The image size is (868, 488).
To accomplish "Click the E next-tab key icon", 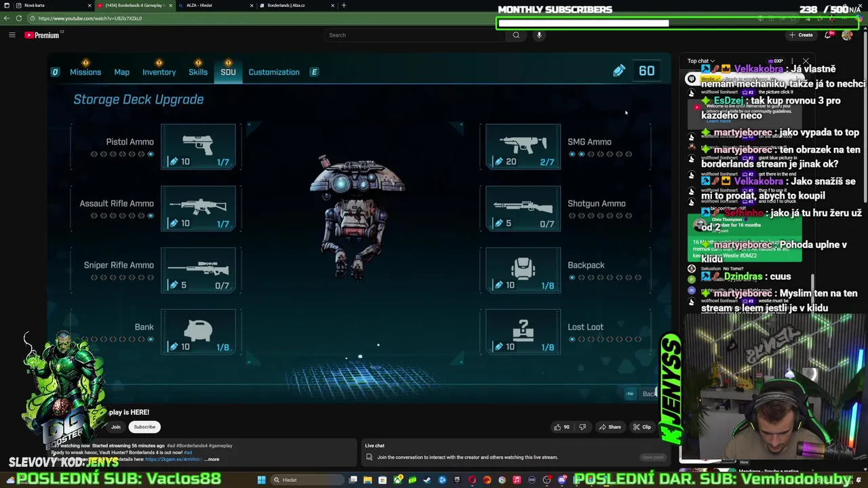I will pos(314,72).
